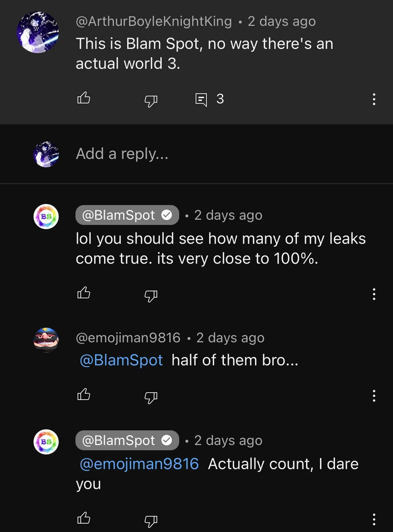Open the @emojiman9816 username link
This screenshot has height=532, width=393.
pos(128,338)
